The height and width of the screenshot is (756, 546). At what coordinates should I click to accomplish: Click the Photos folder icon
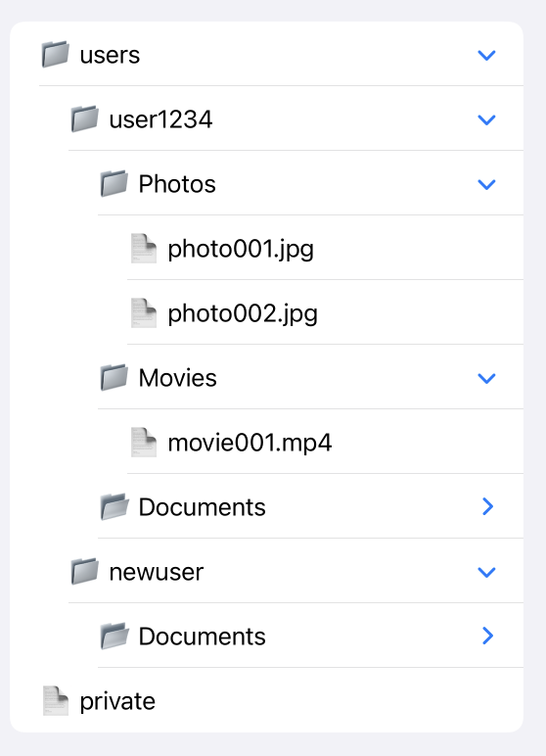(114, 183)
